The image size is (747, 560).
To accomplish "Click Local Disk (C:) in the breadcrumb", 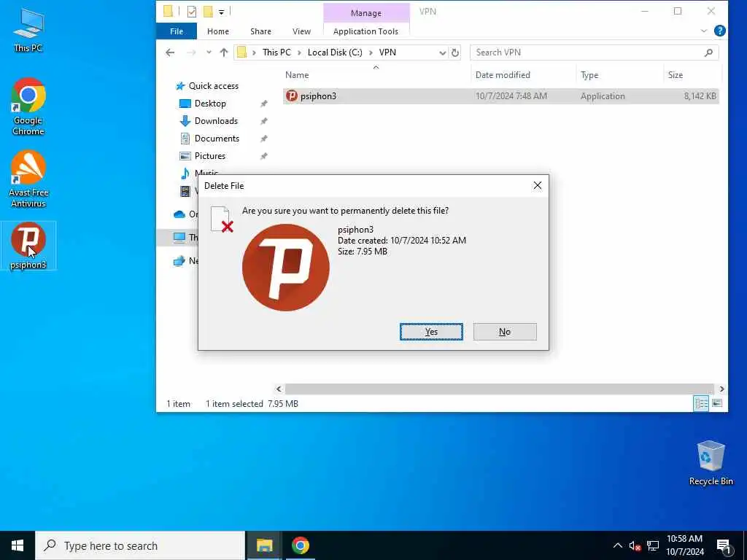I will coord(334,52).
